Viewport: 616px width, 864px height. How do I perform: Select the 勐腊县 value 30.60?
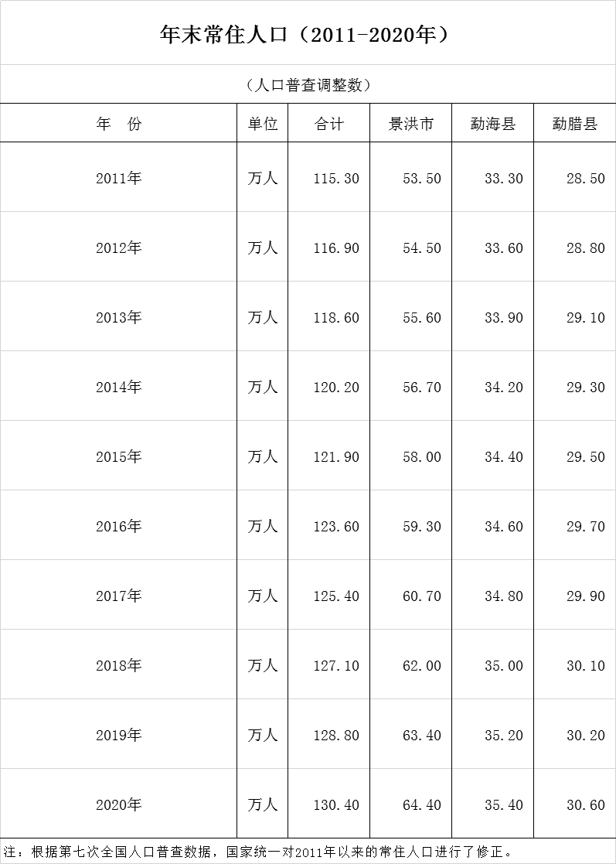coord(586,805)
